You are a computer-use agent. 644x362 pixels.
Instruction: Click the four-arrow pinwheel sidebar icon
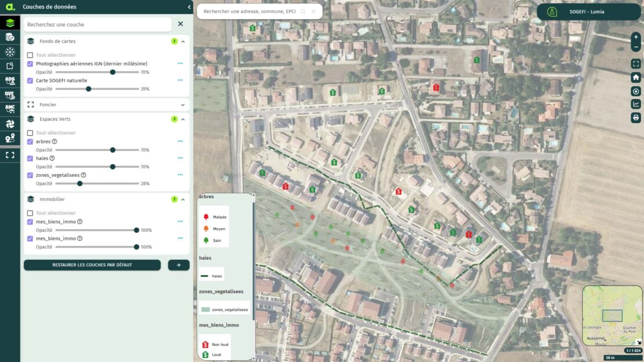click(x=10, y=124)
